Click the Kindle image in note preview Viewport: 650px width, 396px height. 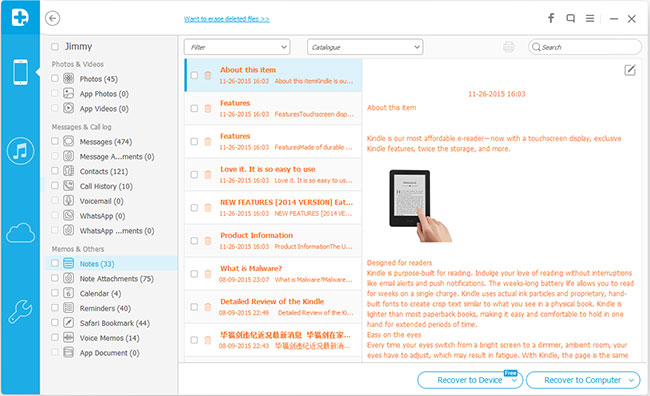[420, 206]
